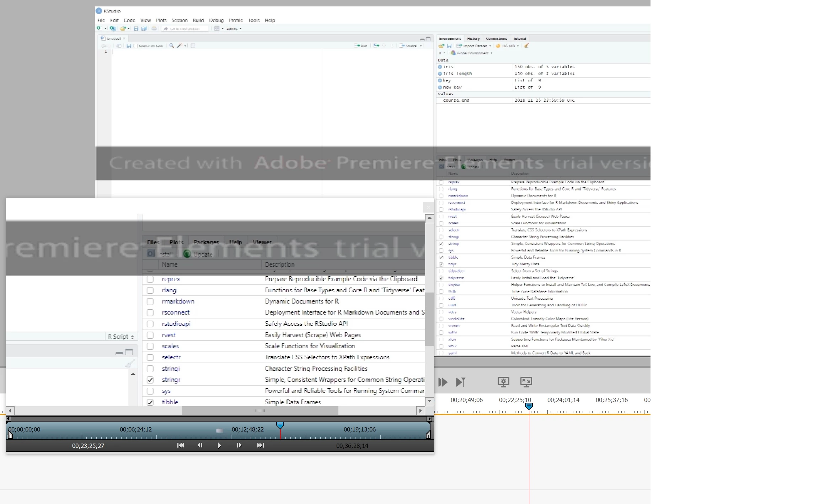
Task: Click the fast forward double-arrow icon
Action: (x=443, y=382)
